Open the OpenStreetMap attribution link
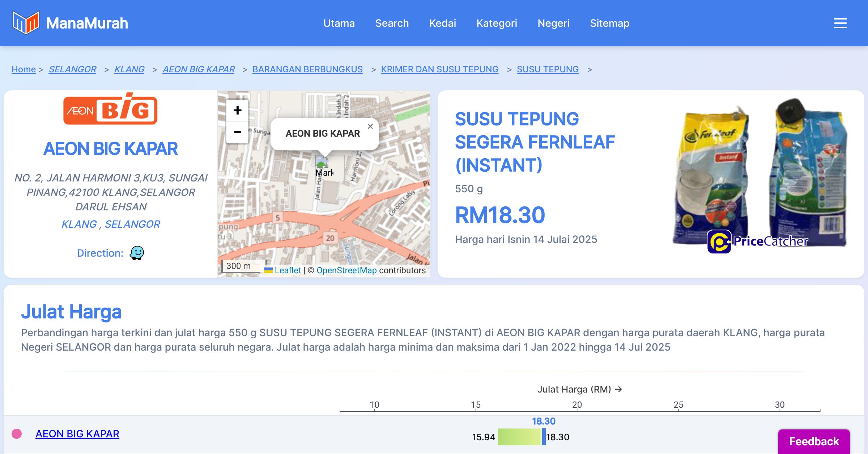 (x=346, y=270)
